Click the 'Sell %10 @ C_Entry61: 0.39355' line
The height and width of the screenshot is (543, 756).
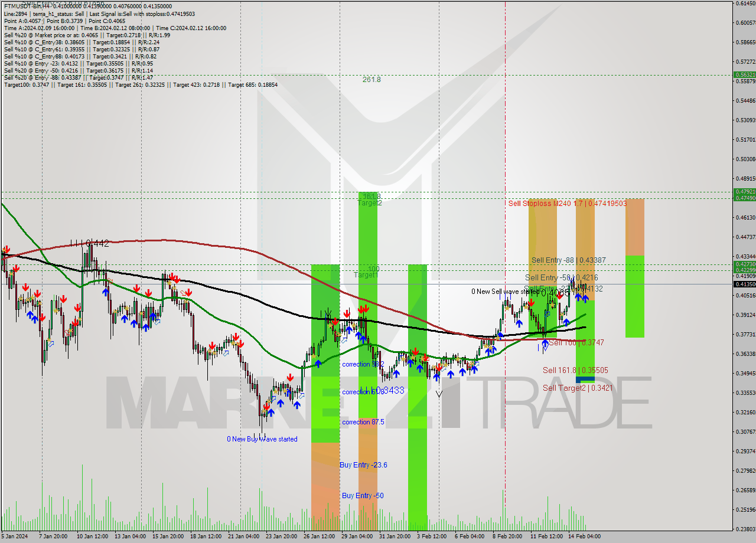click(82, 49)
